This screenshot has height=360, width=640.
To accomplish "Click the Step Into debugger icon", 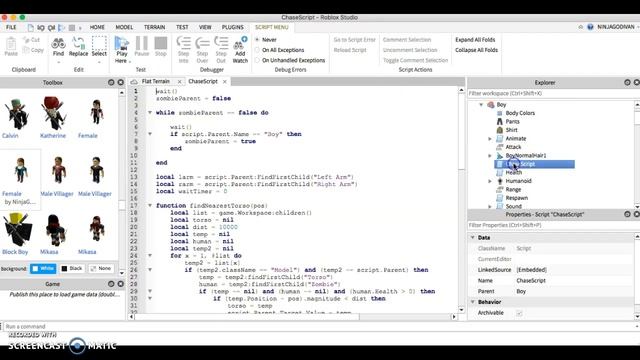I will click(x=184, y=43).
